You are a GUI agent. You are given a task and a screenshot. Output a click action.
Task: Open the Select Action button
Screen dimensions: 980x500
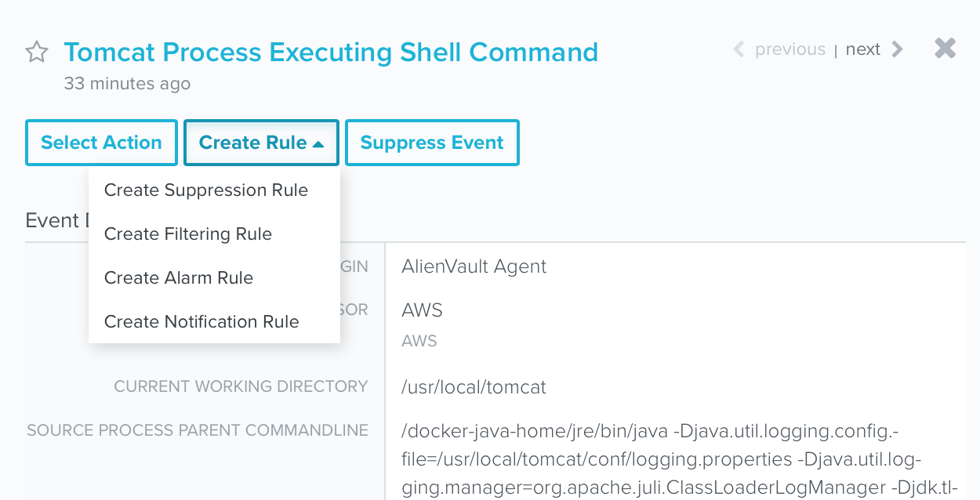(101, 143)
